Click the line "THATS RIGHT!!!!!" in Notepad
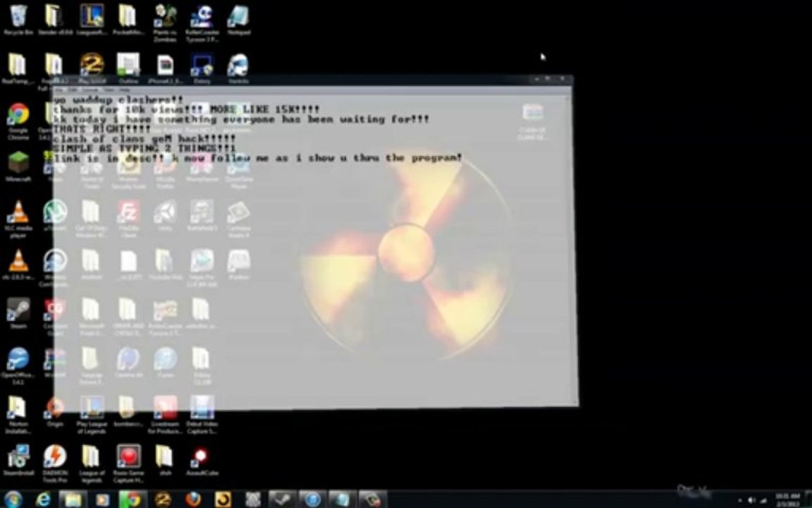Image resolution: width=812 pixels, height=508 pixels. pyautogui.click(x=101, y=128)
